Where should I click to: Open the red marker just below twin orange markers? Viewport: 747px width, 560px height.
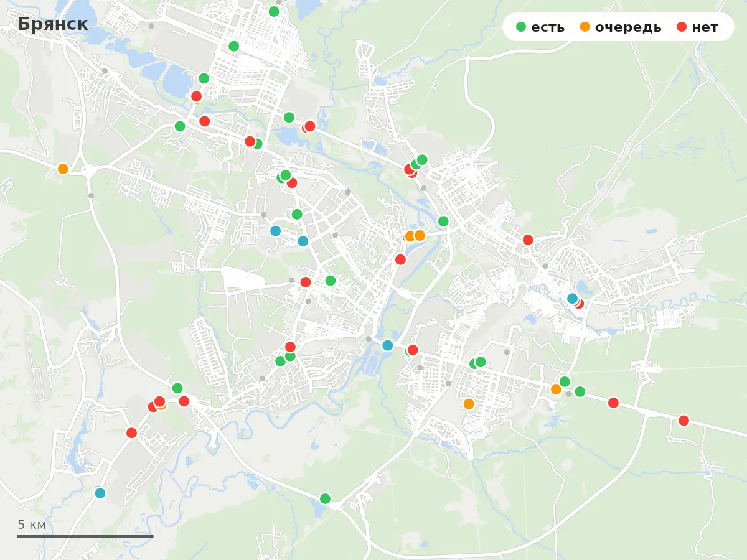point(400,259)
